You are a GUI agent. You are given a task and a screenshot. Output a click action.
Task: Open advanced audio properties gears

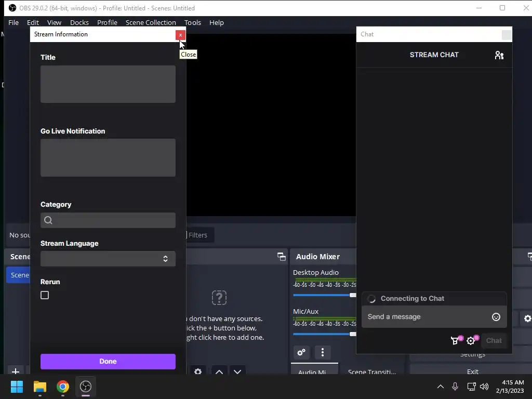301,353
